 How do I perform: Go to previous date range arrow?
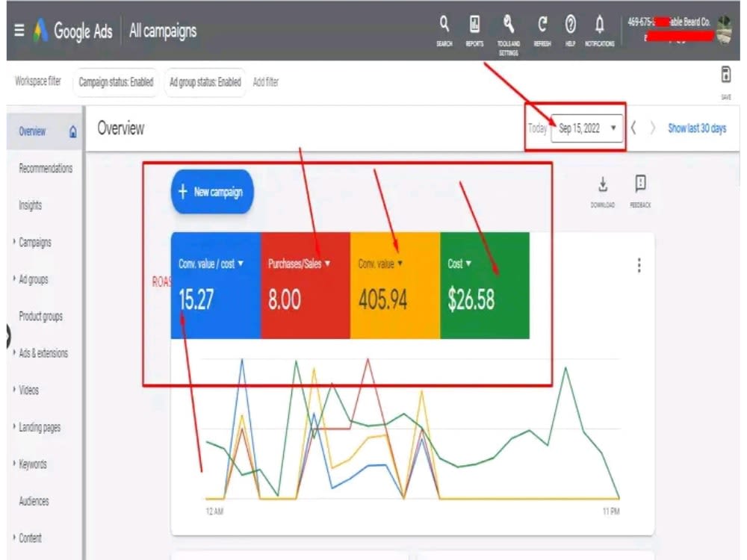coord(633,128)
